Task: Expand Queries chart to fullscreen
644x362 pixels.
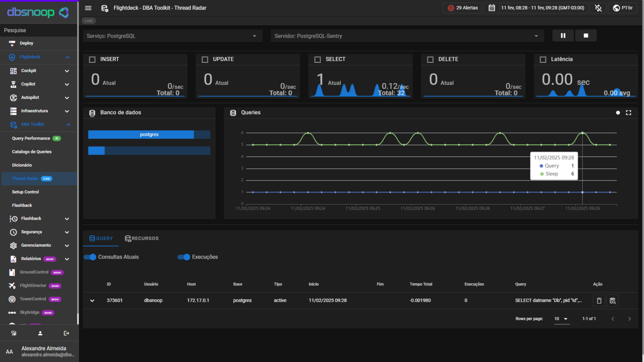Action: click(628, 113)
